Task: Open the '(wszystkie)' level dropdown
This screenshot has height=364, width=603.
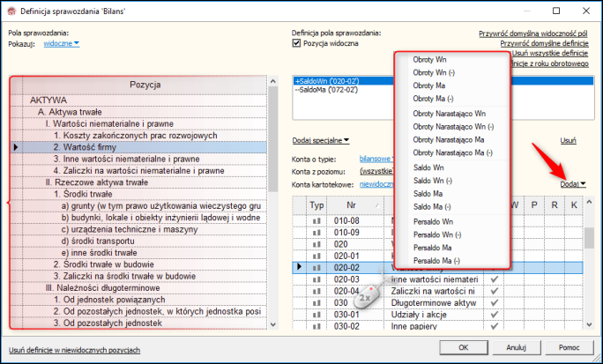Action: tap(376, 172)
